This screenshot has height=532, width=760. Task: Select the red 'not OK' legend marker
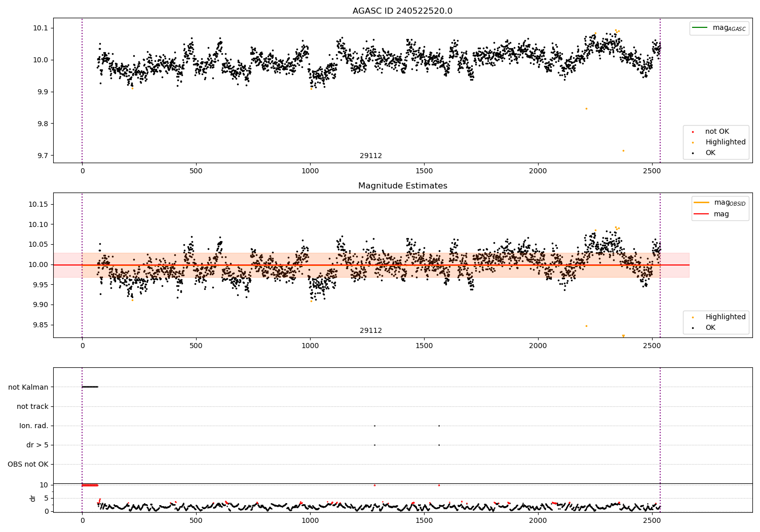click(x=693, y=132)
